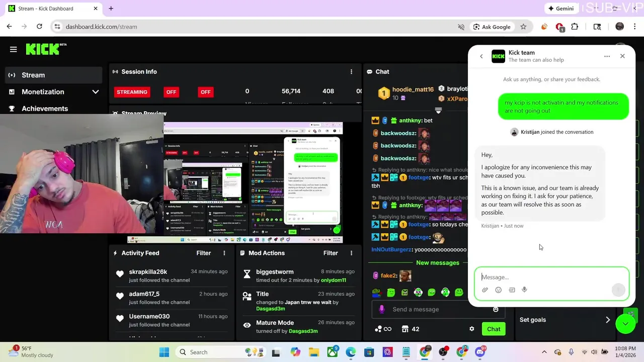Image resolution: width=644 pixels, height=362 pixels.
Task: Click Ask Google button in address bar
Action: (x=492, y=27)
